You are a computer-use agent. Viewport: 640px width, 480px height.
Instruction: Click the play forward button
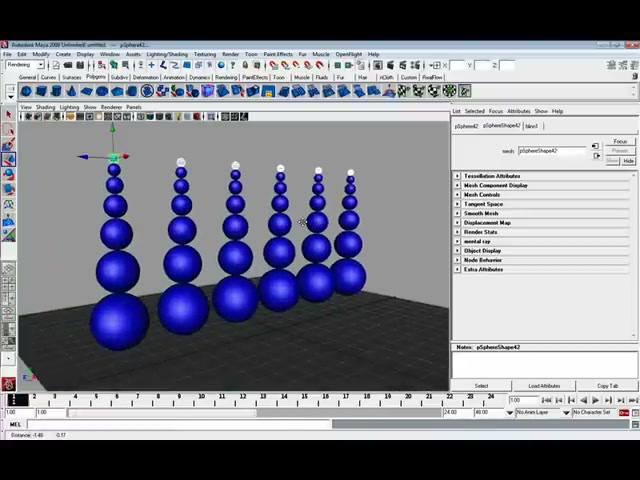point(596,400)
